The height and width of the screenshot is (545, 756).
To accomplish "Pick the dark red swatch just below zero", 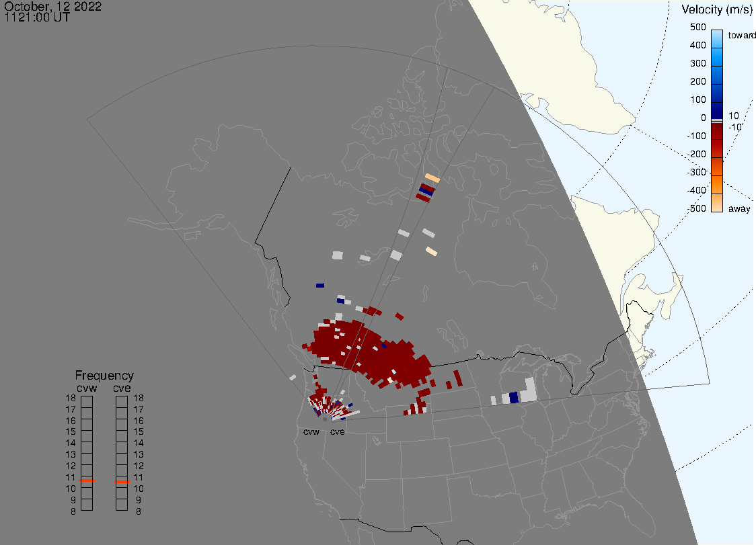I will [717, 131].
